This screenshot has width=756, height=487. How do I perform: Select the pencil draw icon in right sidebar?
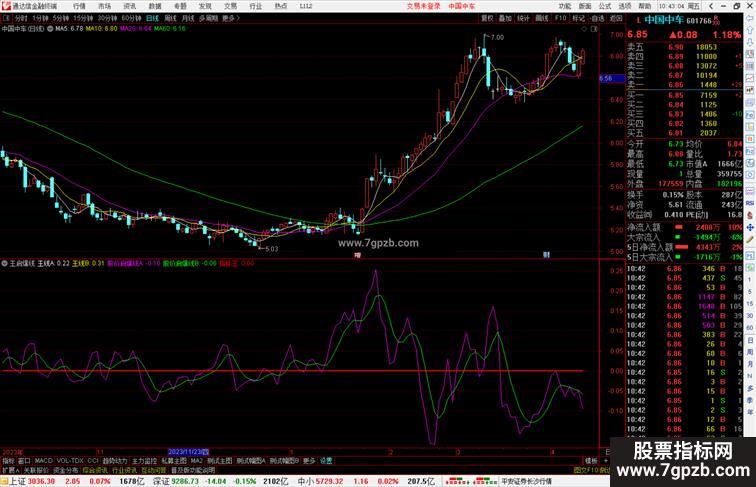tap(750, 239)
